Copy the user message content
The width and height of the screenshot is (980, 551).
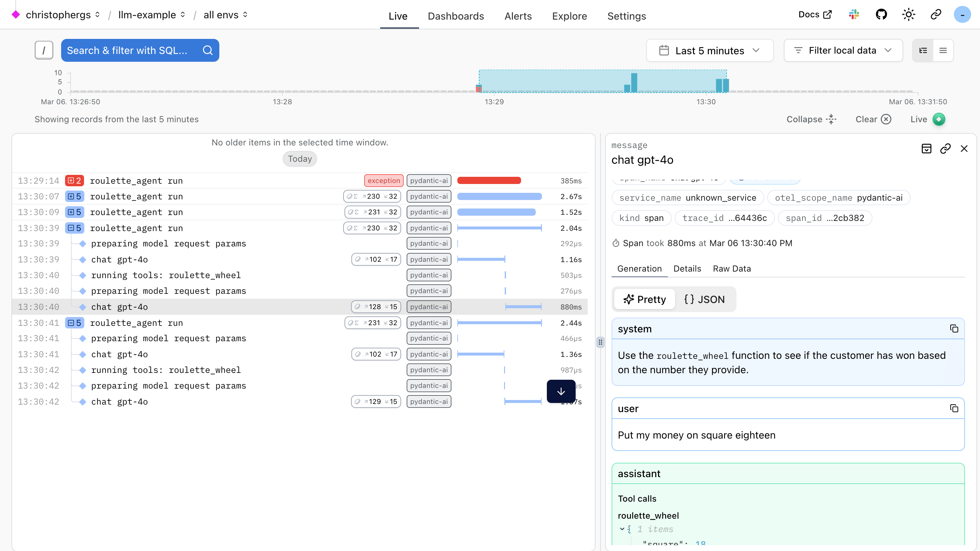pyautogui.click(x=954, y=409)
